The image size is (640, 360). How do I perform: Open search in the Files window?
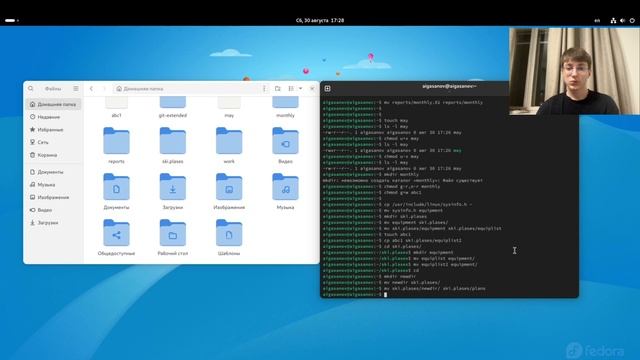click(x=31, y=89)
